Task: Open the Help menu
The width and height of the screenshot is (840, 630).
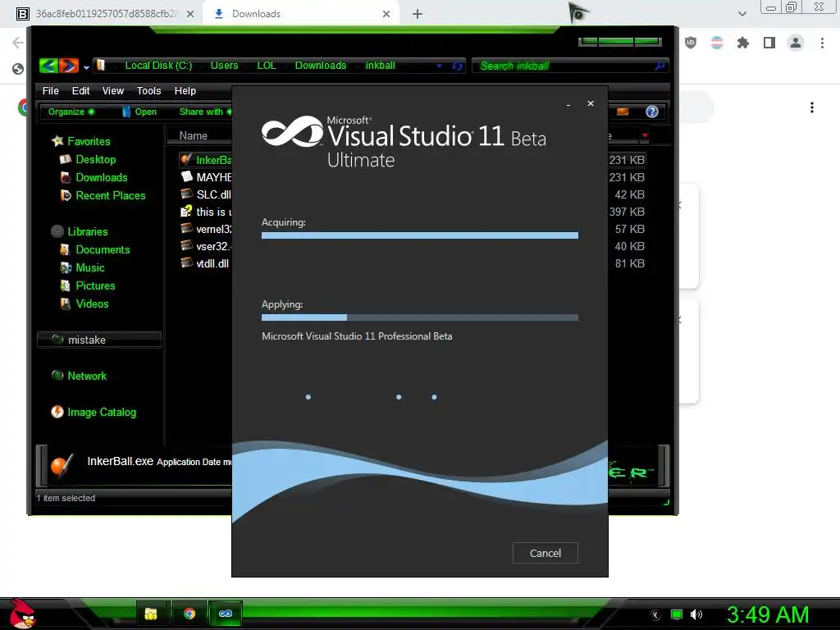Action: [x=185, y=90]
